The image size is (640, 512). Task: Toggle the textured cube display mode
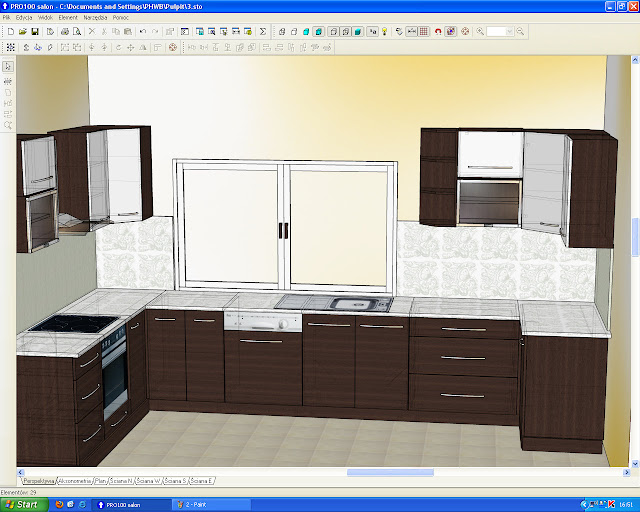pos(319,31)
